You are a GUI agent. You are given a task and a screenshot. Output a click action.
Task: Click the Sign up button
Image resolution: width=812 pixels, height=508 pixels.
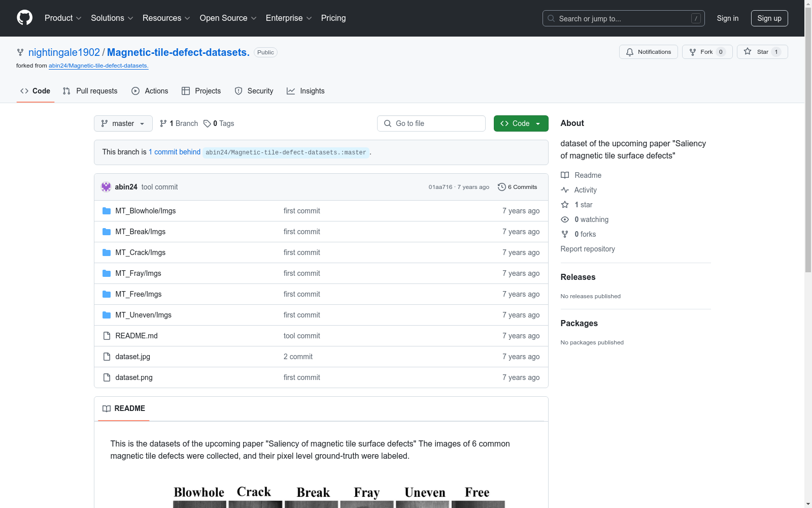coord(769,18)
